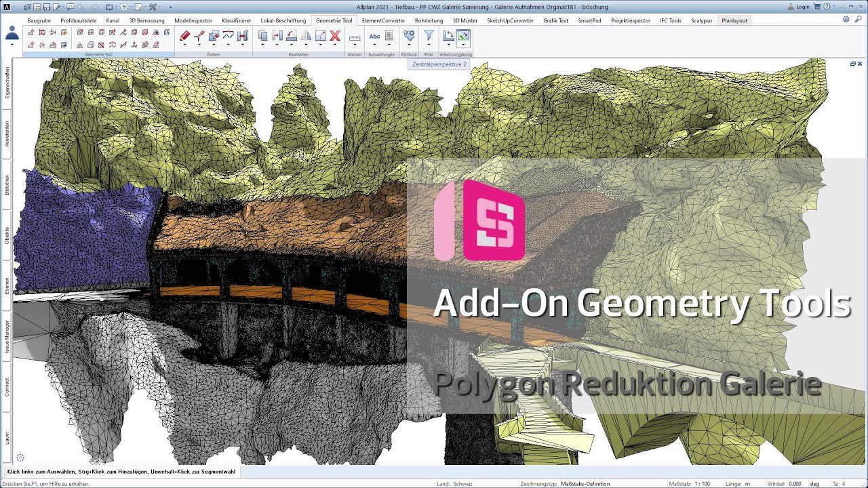Switch to the Baugrube ribbon tab
This screenshot has width=868, height=488.
[39, 20]
